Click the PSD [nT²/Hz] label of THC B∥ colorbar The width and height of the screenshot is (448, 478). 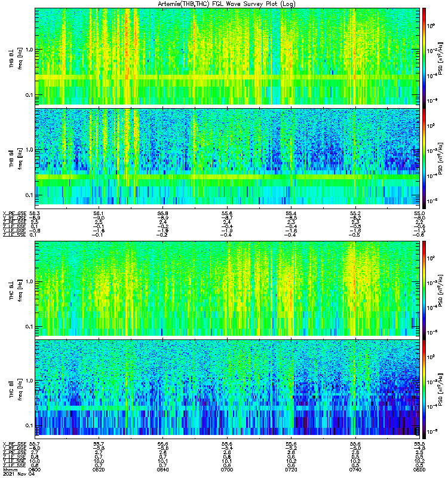(440, 390)
